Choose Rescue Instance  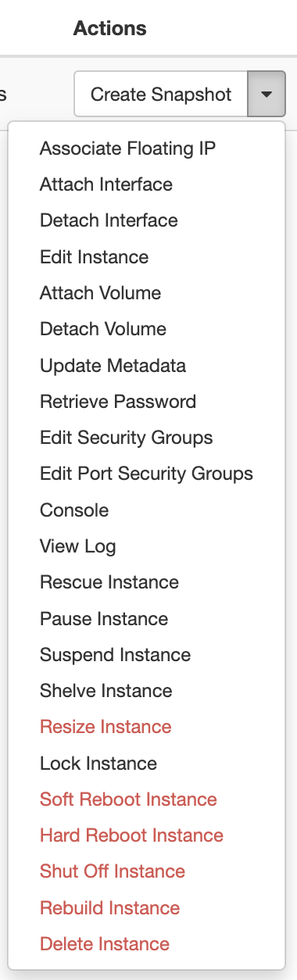[109, 582]
